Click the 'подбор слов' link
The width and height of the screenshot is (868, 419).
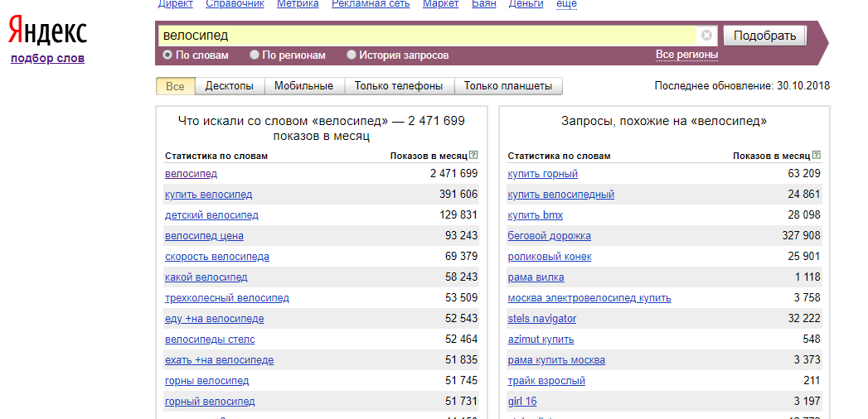click(47, 58)
